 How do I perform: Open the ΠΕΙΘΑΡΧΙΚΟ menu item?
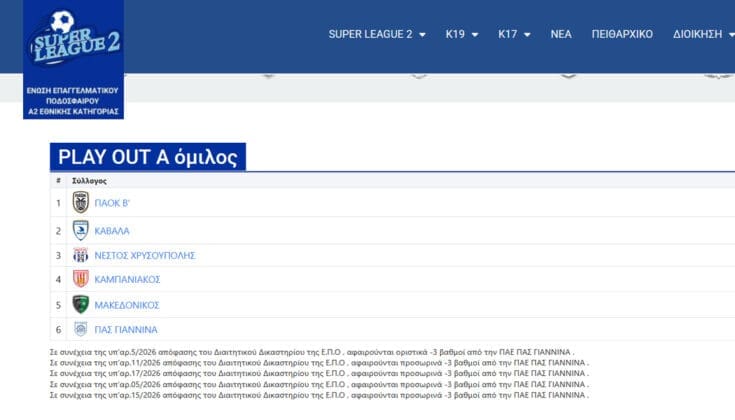point(622,34)
